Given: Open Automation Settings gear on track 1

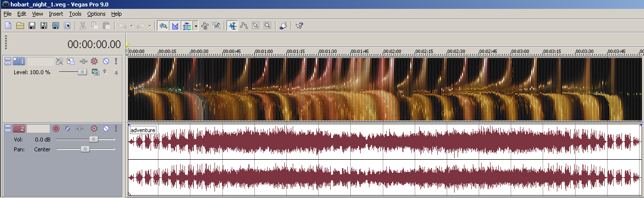Looking at the screenshot, I should [94, 61].
